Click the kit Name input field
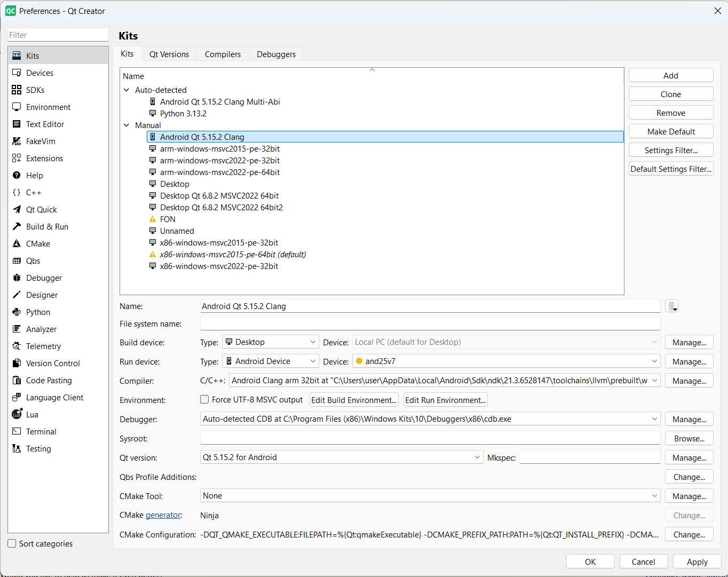This screenshot has height=577, width=728. 430,306
